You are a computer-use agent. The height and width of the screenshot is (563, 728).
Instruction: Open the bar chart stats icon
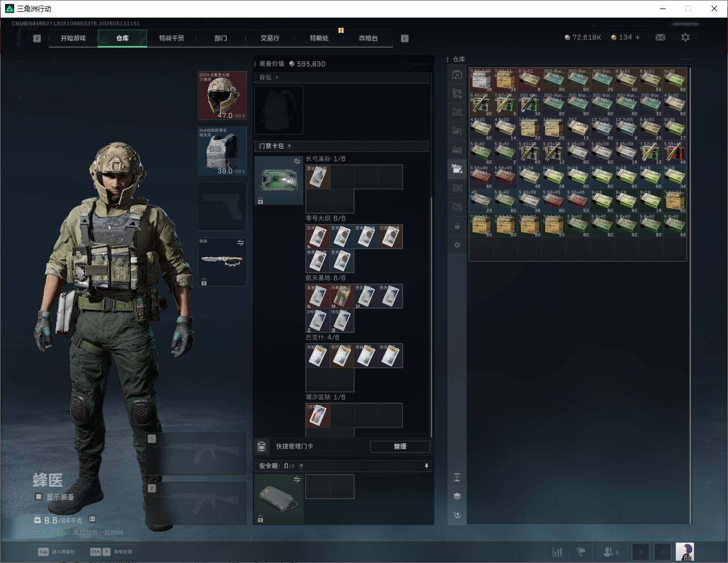558,552
